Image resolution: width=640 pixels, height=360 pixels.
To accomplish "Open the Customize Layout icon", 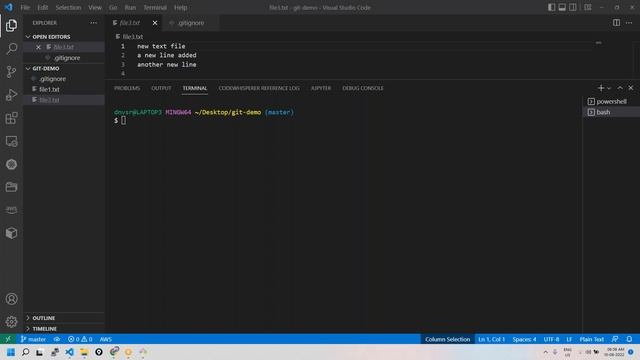I will click(x=588, y=7).
